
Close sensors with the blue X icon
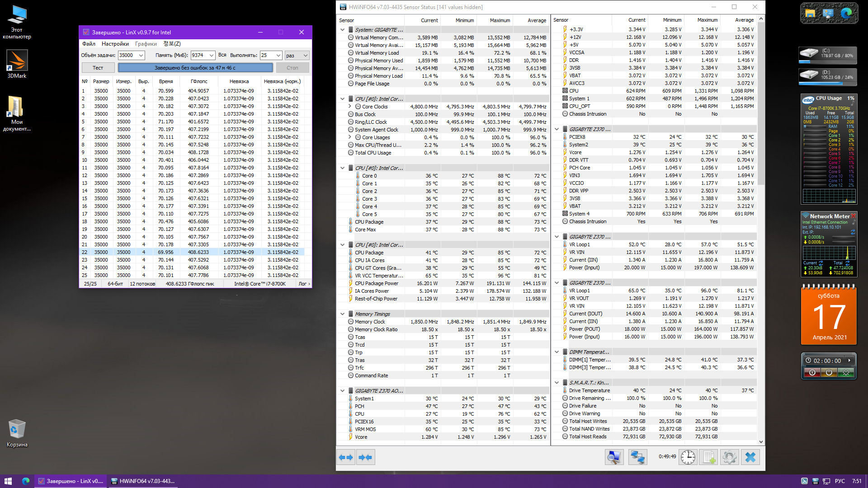click(750, 457)
